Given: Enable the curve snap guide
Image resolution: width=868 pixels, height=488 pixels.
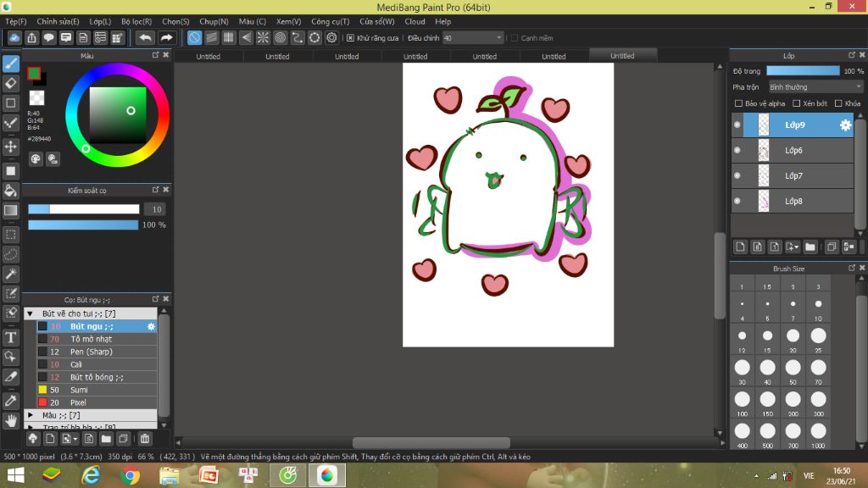Looking at the screenshot, I should click(x=298, y=37).
